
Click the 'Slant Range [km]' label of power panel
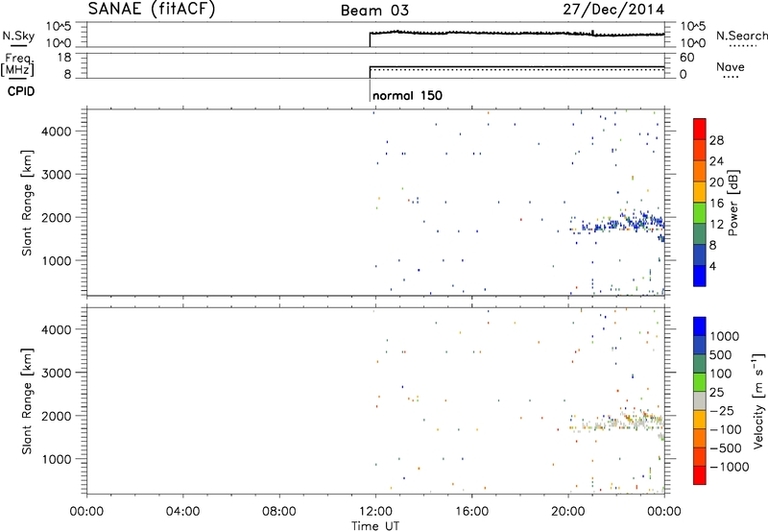27,203
